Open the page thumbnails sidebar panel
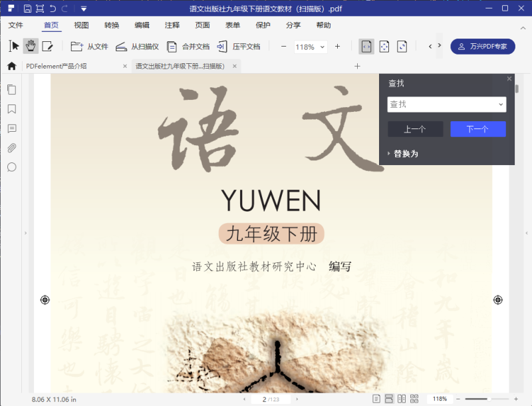This screenshot has height=406, width=532. pos(11,89)
